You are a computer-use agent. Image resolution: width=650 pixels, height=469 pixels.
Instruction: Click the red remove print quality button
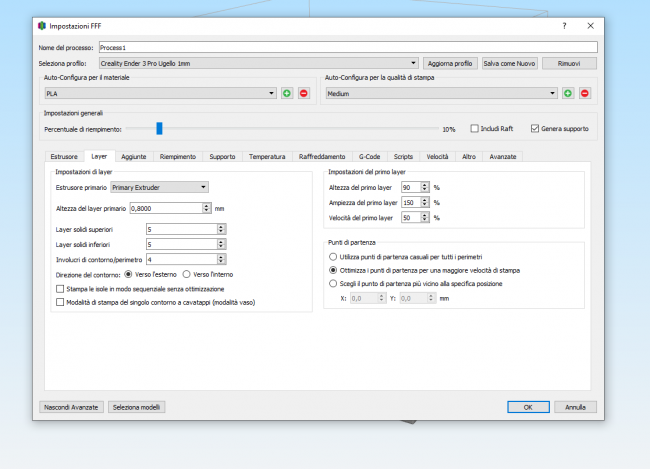(585, 93)
